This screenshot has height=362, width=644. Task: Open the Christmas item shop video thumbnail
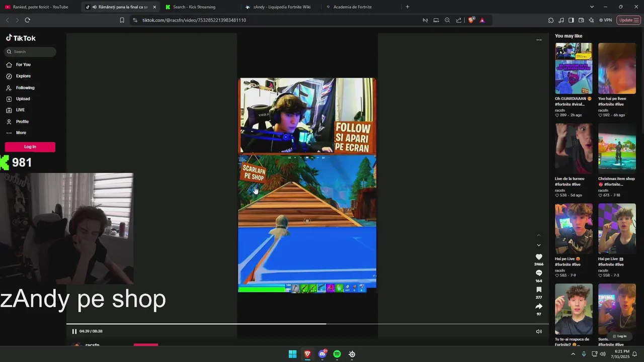pyautogui.click(x=617, y=149)
